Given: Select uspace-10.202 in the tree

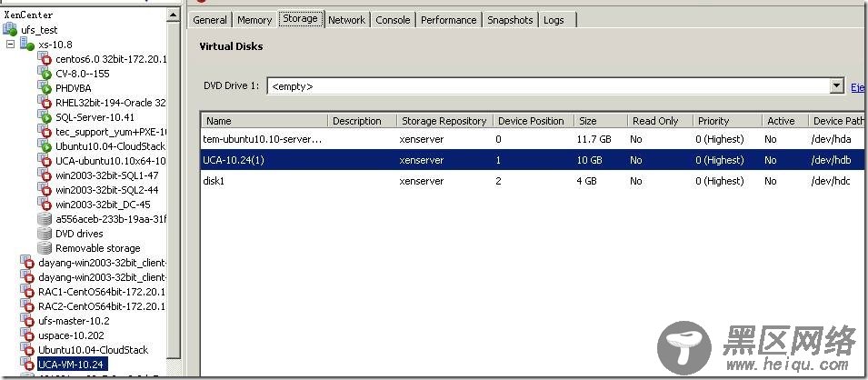Looking at the screenshot, I should pyautogui.click(x=71, y=335).
